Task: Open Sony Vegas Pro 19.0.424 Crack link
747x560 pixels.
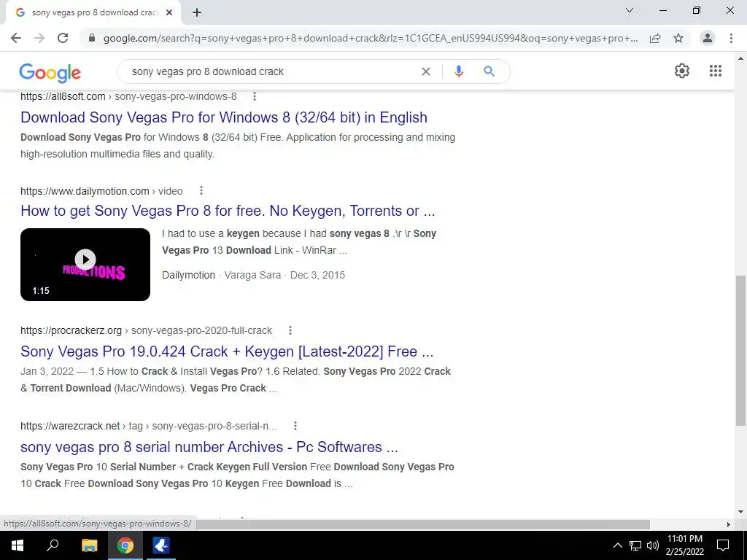Action: [227, 351]
